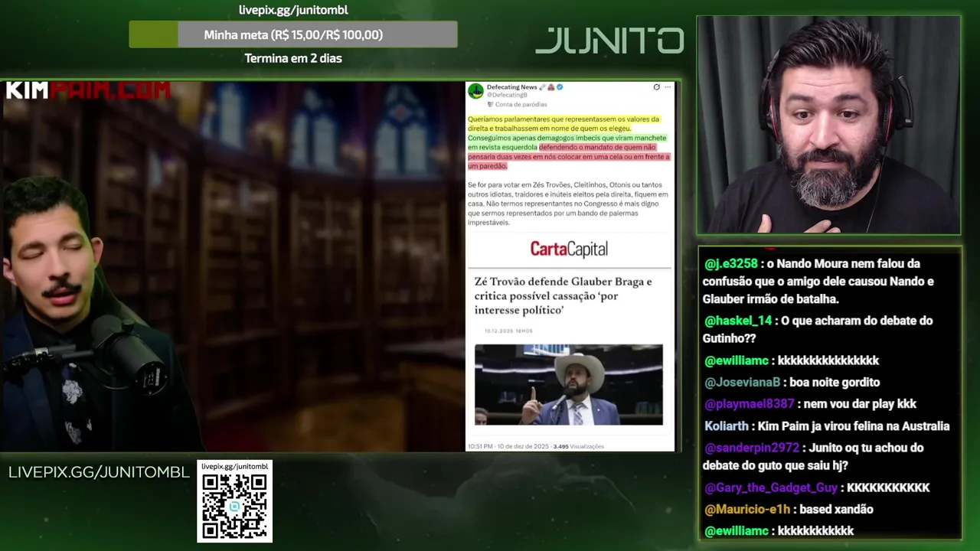980x551 pixels.
Task: Click the 3.495 Visualizações count
Action: (578, 446)
